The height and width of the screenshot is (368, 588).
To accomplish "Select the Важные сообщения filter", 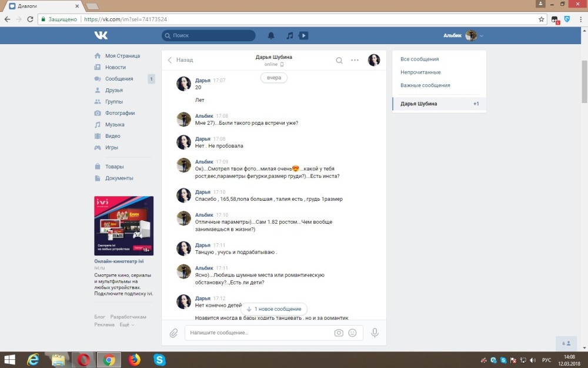I will pyautogui.click(x=425, y=85).
